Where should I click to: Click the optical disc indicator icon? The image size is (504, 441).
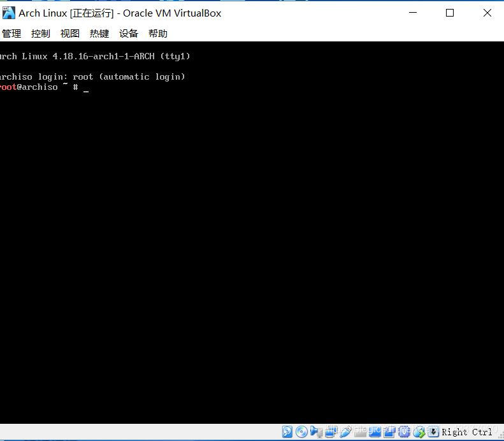point(301,431)
